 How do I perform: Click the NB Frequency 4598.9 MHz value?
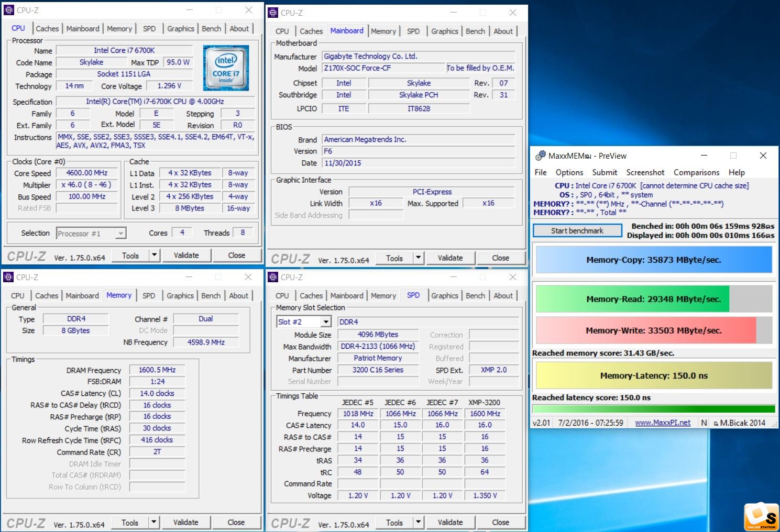[x=206, y=342]
